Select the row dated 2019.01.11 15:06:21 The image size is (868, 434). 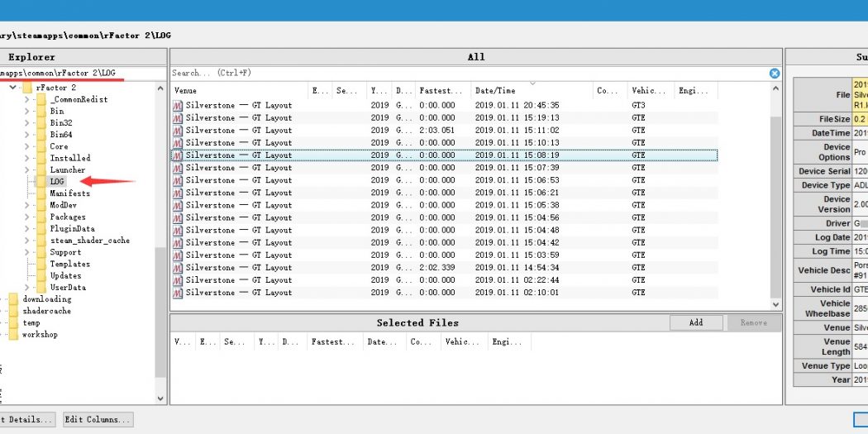click(x=445, y=193)
